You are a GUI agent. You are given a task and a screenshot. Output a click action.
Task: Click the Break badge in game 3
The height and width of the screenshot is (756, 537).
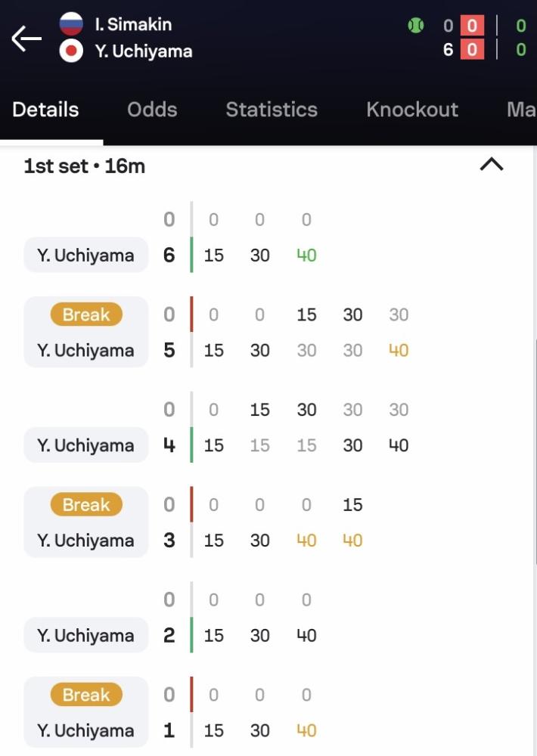(86, 505)
